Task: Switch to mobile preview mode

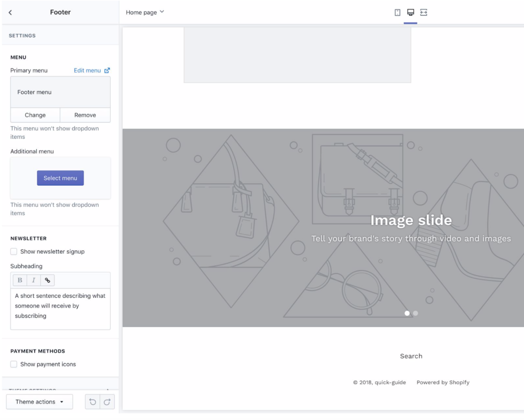Action: pos(397,13)
